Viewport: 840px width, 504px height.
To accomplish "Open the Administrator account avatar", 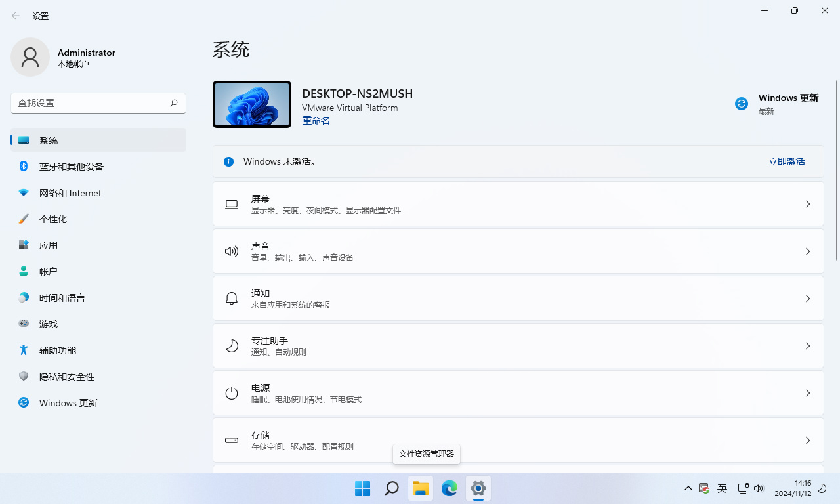I will click(30, 57).
